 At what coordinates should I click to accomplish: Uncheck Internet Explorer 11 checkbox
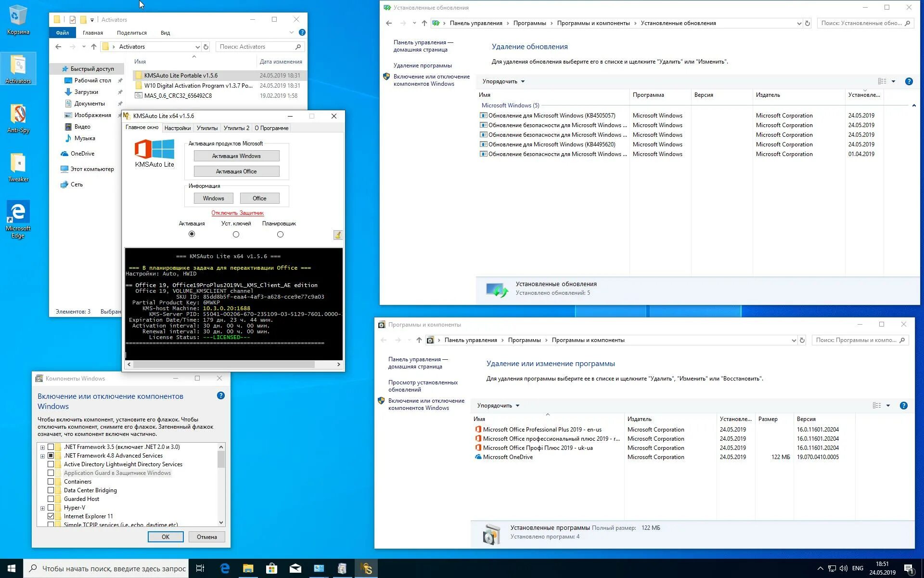(51, 516)
